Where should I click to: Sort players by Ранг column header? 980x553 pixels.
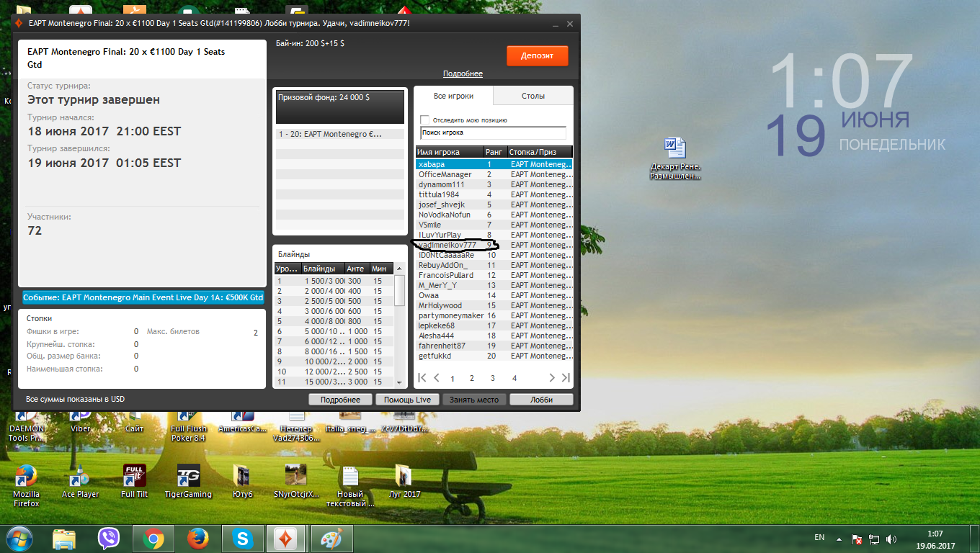click(x=494, y=152)
